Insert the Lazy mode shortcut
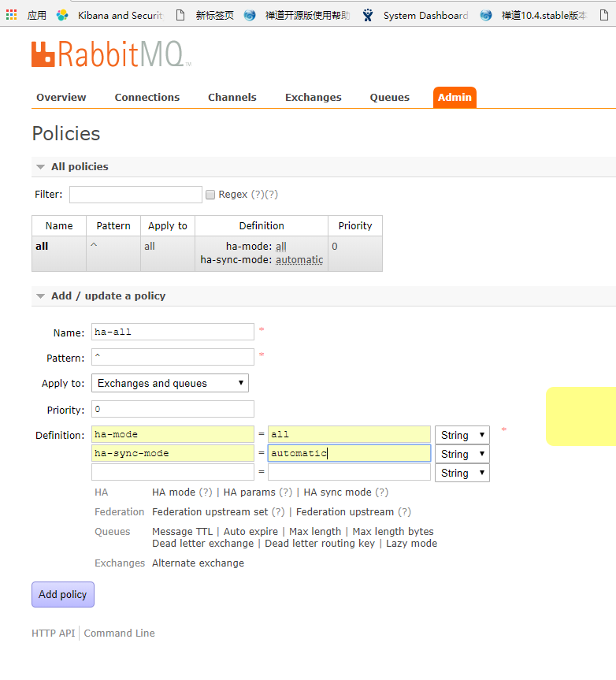Image resolution: width=616 pixels, height=680 pixels. click(411, 544)
